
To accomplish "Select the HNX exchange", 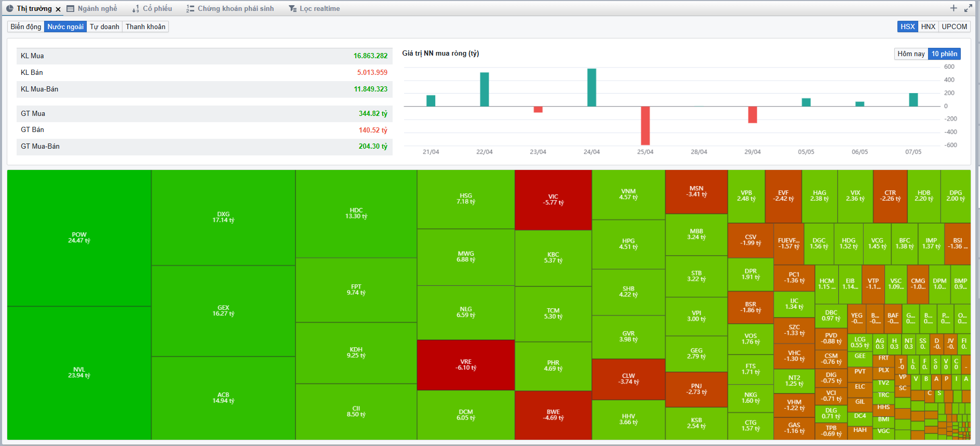I will click(928, 27).
